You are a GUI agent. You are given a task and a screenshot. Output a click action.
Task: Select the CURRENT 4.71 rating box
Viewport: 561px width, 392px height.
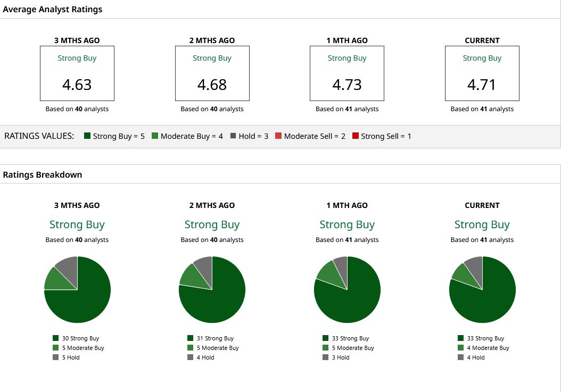[482, 73]
